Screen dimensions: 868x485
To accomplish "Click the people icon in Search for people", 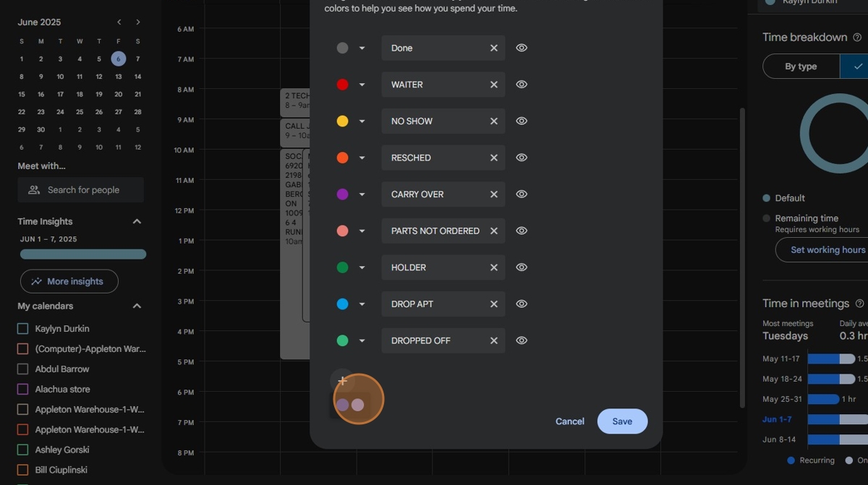I will [34, 190].
